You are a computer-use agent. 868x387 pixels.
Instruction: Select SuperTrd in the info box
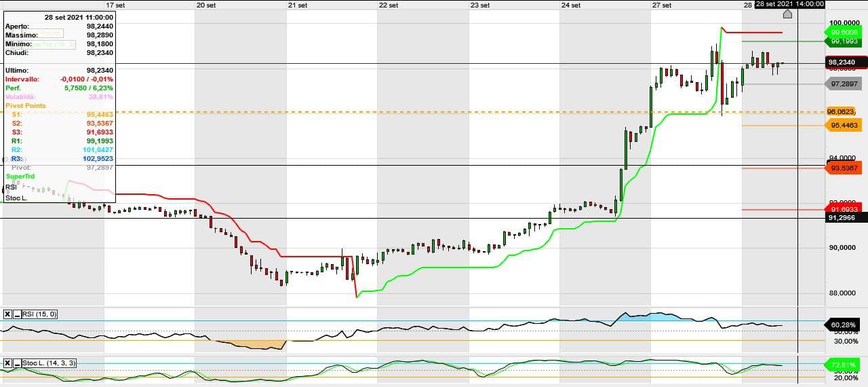(x=19, y=177)
